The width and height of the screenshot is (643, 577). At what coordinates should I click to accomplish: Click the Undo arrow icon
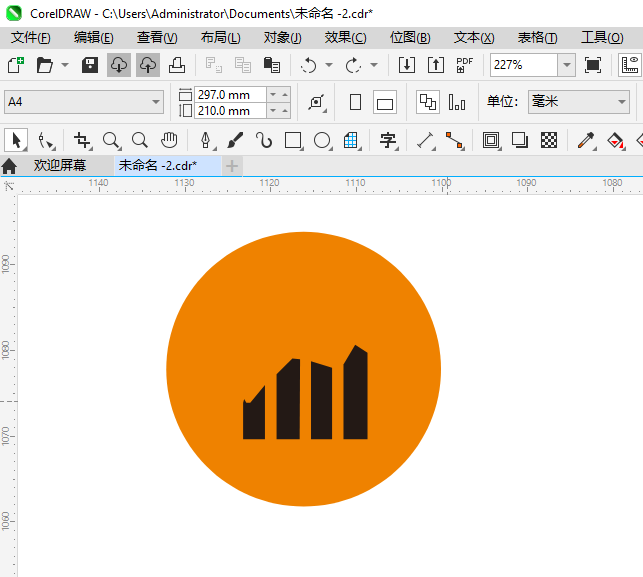308,65
